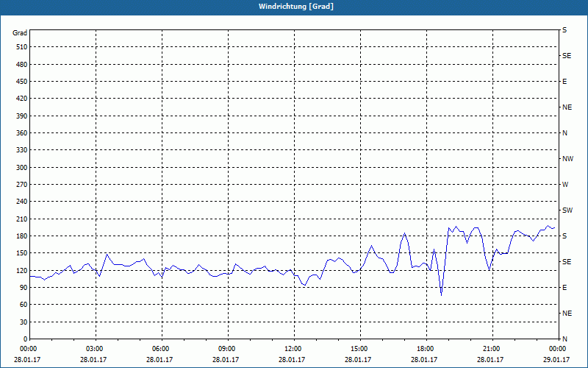Image resolution: width=588 pixels, height=368 pixels.
Task: Click the 09:00 time label
Action: click(x=226, y=349)
